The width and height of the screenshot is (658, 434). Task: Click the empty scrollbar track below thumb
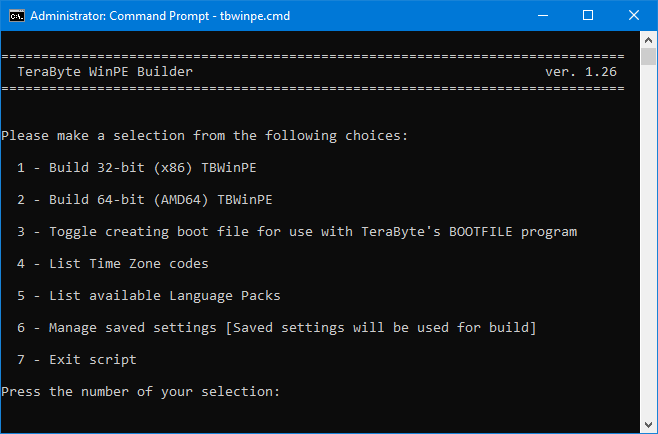coord(648,241)
